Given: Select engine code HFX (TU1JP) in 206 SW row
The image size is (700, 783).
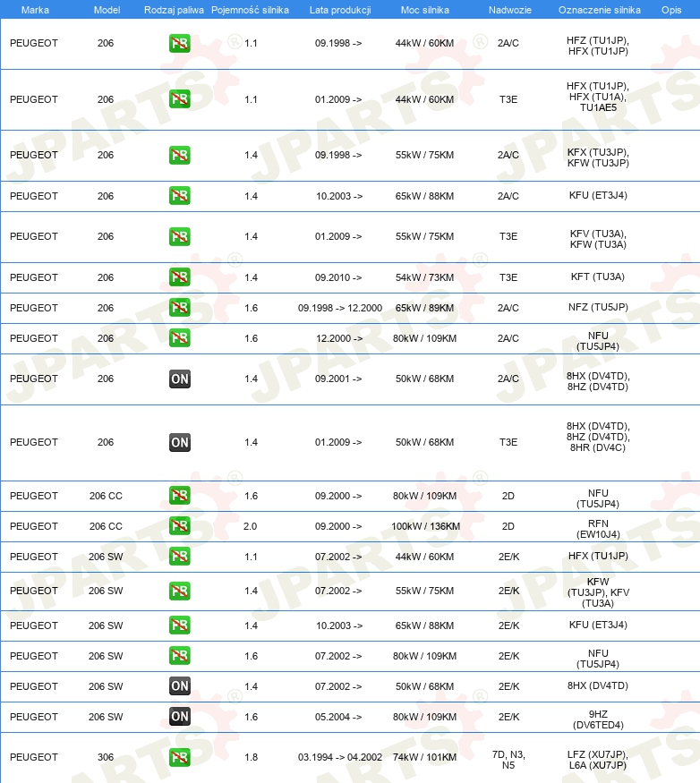Looking at the screenshot, I should coord(598,556).
